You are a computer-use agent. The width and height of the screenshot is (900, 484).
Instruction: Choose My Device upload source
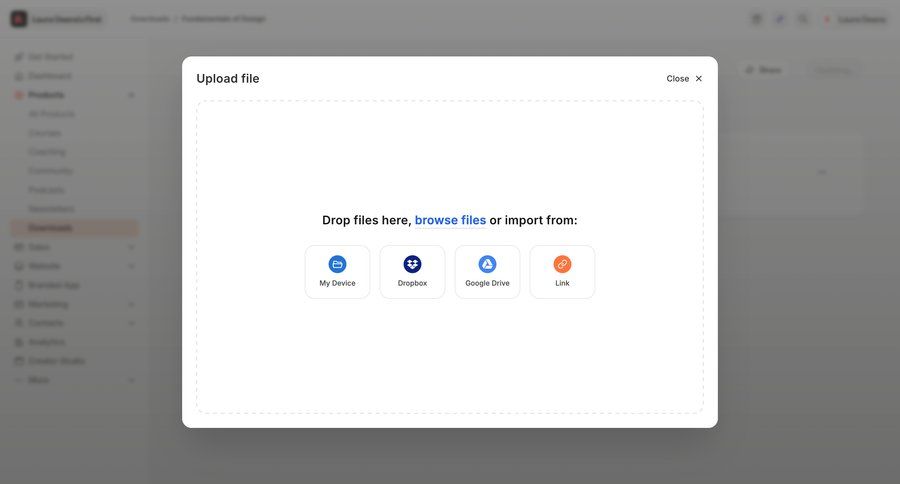click(338, 272)
